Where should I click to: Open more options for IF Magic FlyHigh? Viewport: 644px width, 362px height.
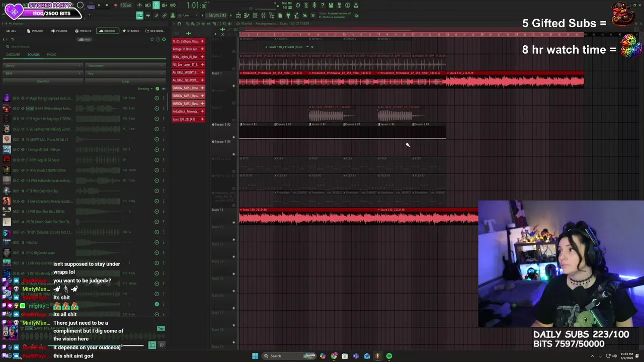(164, 98)
